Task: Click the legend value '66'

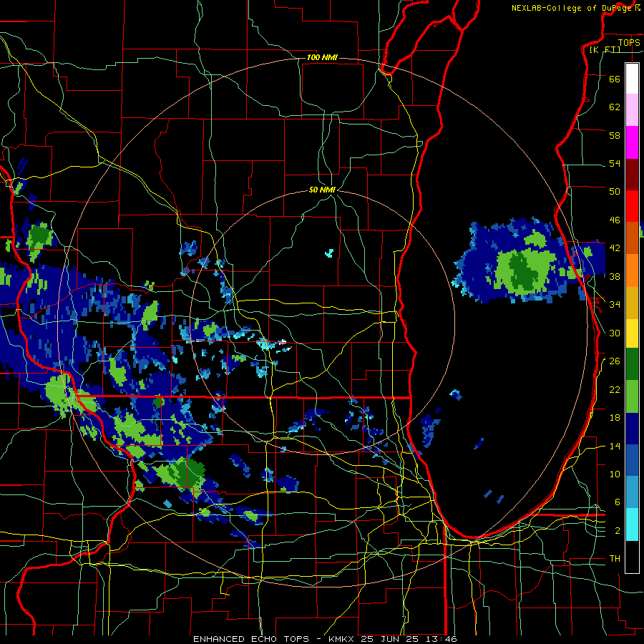Action: pyautogui.click(x=615, y=79)
